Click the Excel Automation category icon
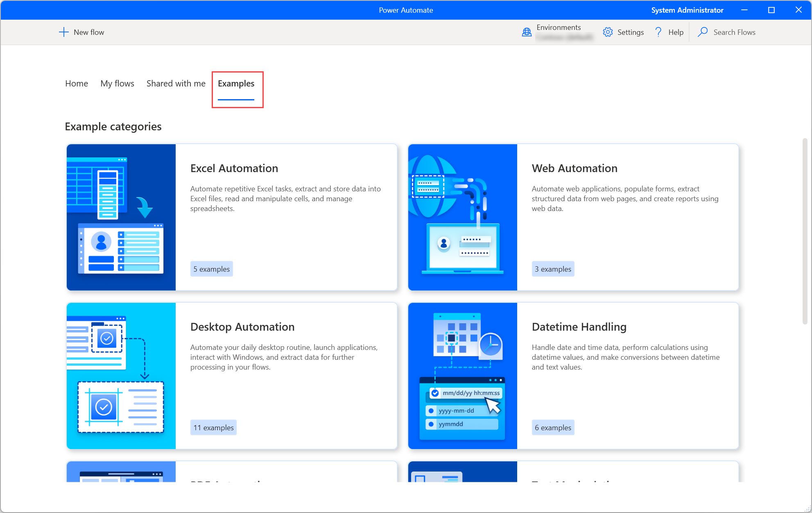 tap(121, 216)
